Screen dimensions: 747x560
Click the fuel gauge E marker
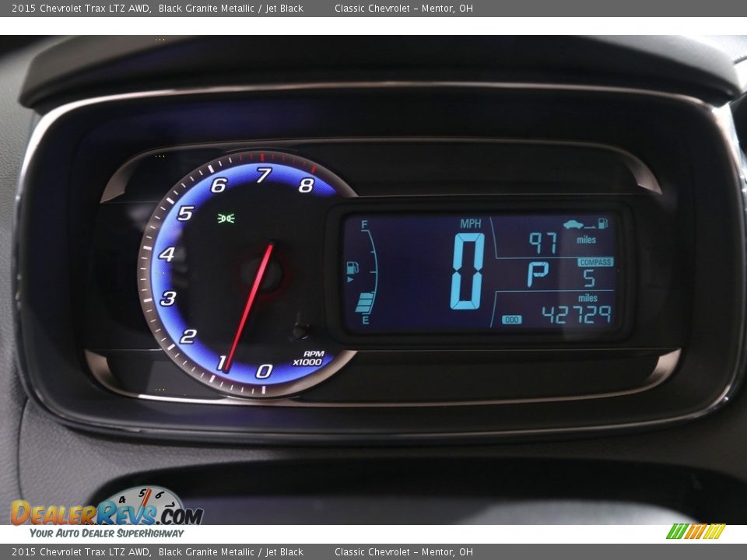pos(366,320)
